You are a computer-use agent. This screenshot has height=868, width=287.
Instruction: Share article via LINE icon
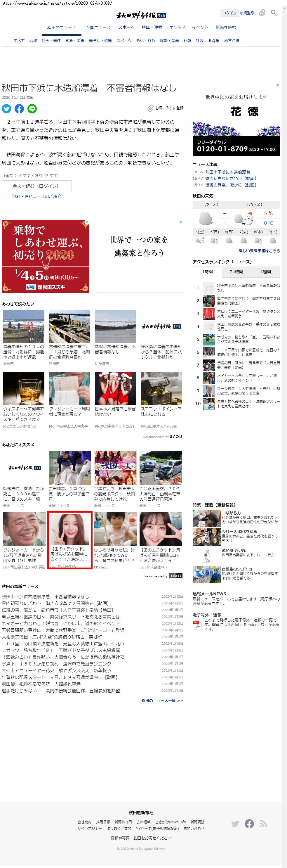coord(32,108)
